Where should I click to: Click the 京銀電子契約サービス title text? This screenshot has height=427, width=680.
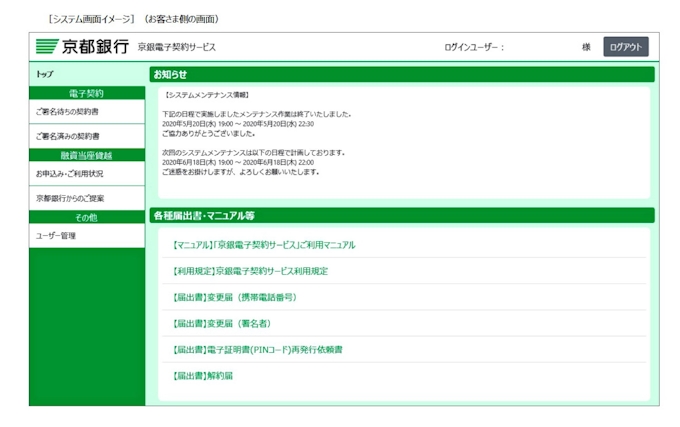(177, 47)
